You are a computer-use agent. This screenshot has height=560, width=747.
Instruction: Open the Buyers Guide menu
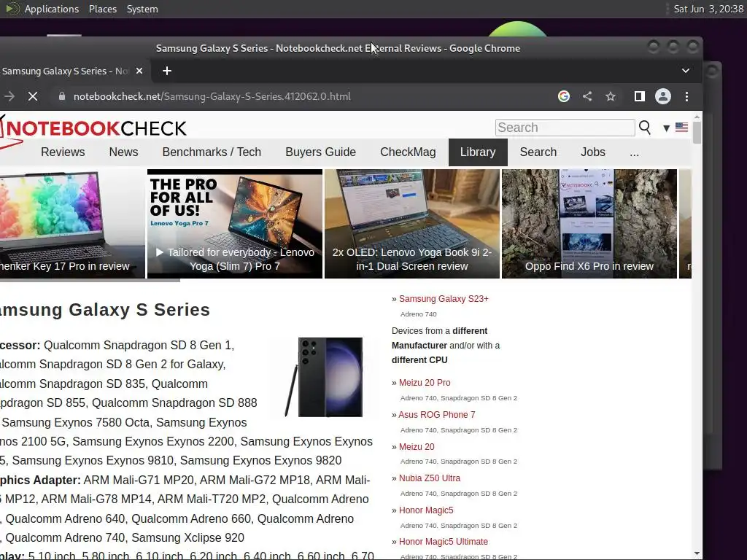pos(321,152)
